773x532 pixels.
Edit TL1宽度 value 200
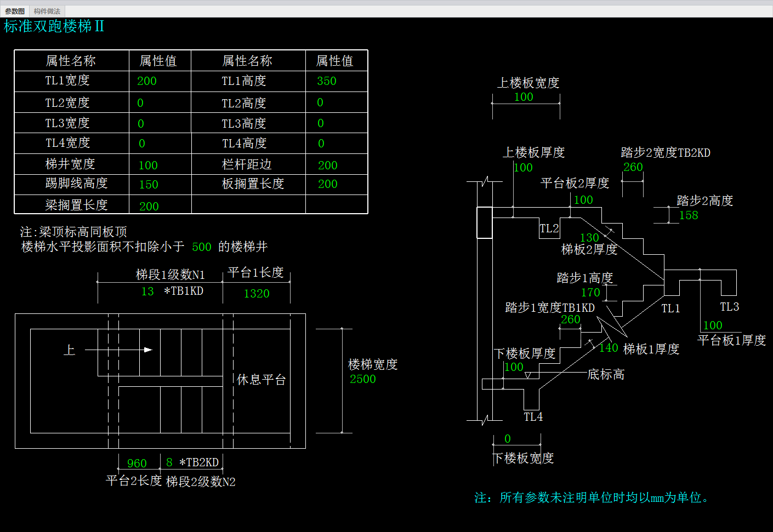click(146, 81)
